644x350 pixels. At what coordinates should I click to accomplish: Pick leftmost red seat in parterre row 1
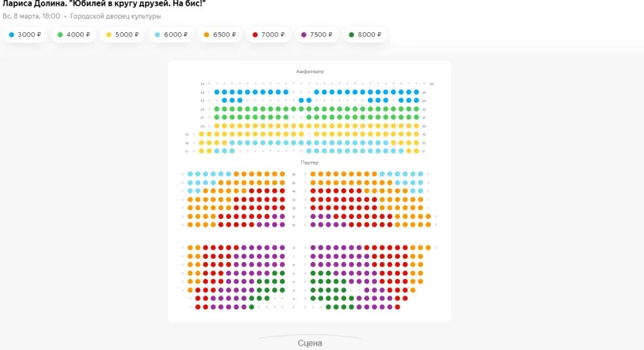pos(197,307)
